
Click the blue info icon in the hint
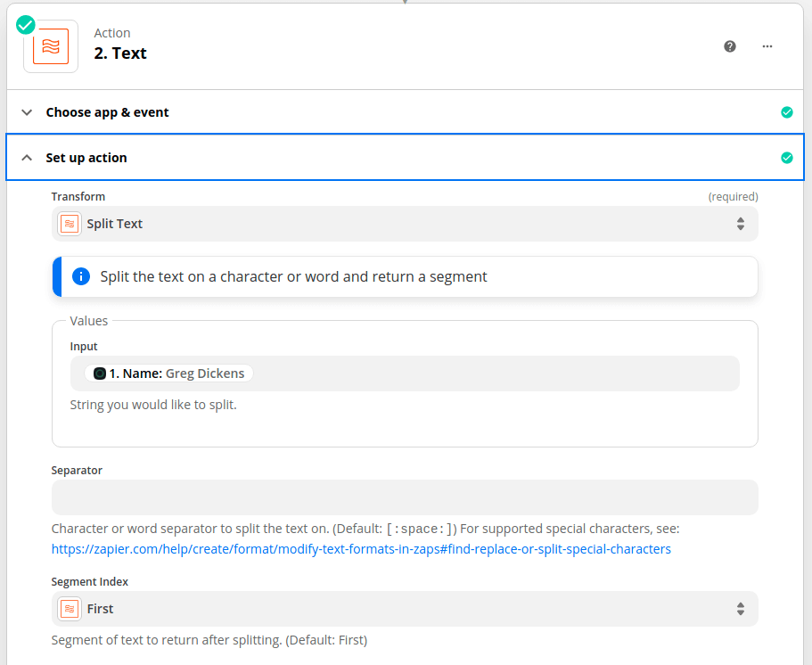click(80, 276)
